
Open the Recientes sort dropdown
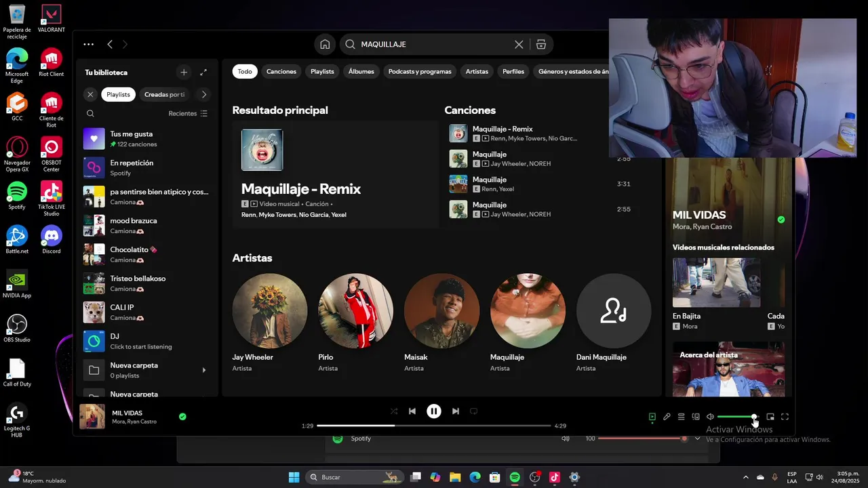pos(188,113)
